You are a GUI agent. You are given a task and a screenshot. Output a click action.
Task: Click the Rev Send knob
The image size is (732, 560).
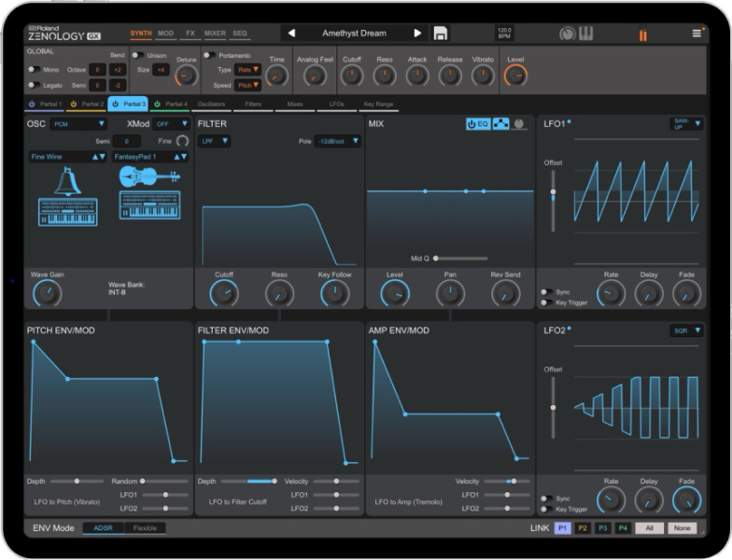pos(506,293)
